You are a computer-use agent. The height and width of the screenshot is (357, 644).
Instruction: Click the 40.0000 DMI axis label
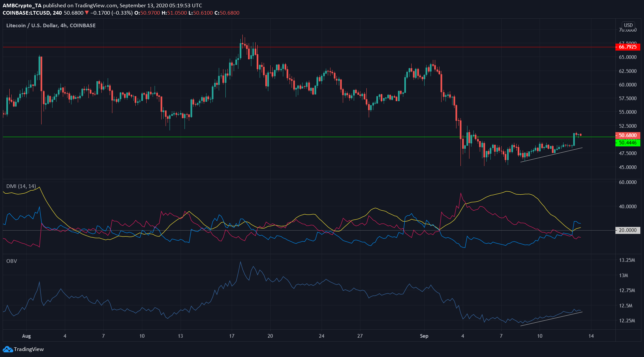coord(628,207)
